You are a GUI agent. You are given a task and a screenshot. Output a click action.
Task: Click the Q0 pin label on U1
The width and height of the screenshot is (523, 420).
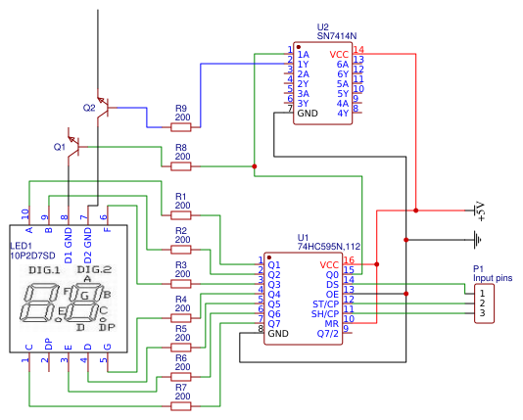click(332, 275)
